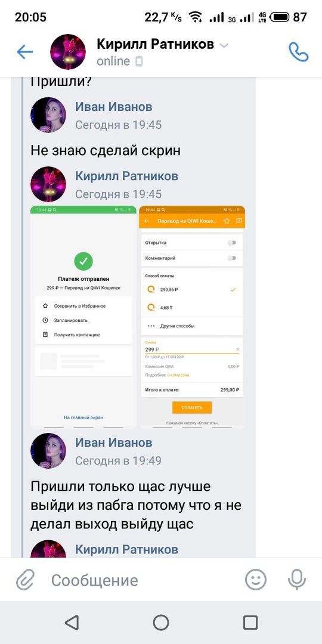Open recent apps with square button
The height and width of the screenshot is (644, 322).
(x=250, y=623)
